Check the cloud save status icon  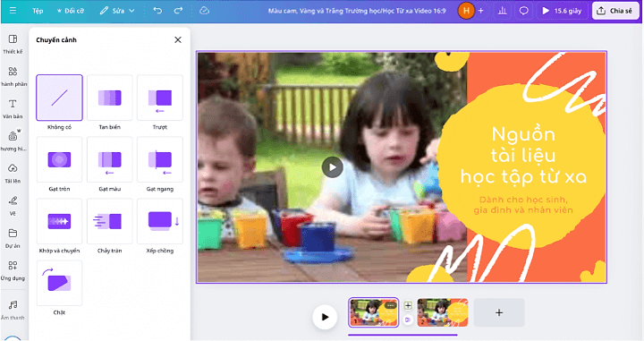(x=204, y=11)
